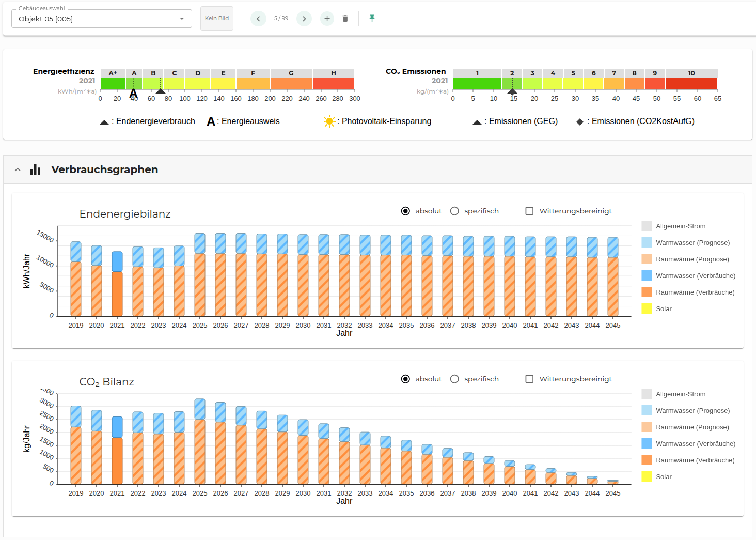The width and height of the screenshot is (756, 540).
Task: Select 'spezifisch' for Endenergiebilanz chart
Action: tap(454, 211)
